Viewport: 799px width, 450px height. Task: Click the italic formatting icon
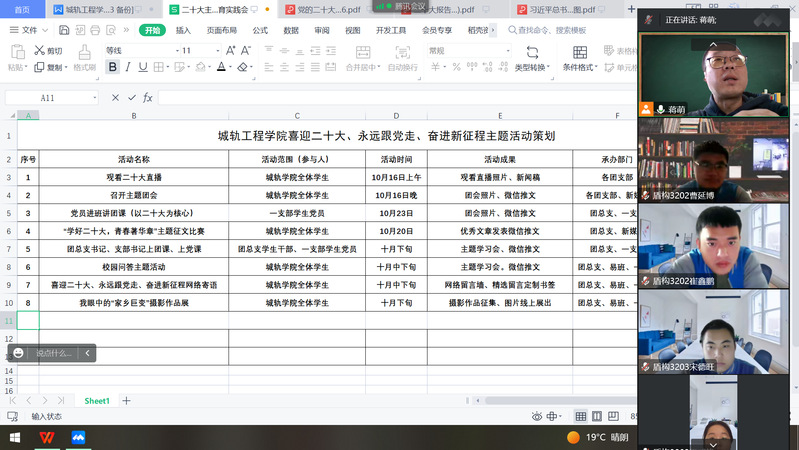(129, 67)
